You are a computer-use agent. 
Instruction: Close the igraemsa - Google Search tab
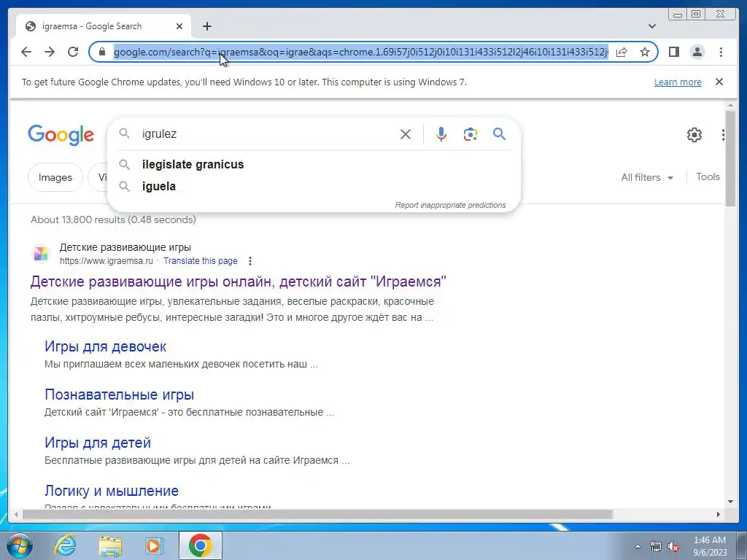pos(179,26)
